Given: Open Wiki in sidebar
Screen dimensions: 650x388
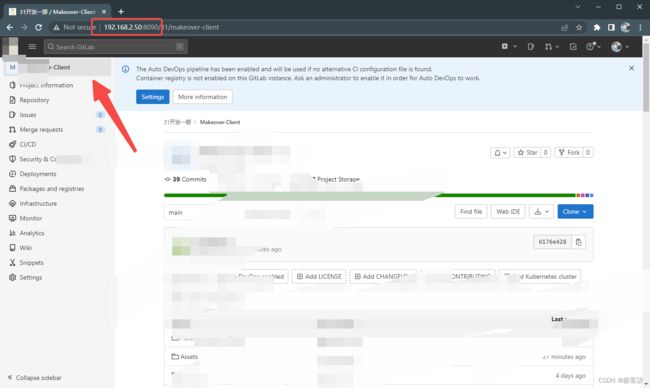Looking at the screenshot, I should 26,247.
